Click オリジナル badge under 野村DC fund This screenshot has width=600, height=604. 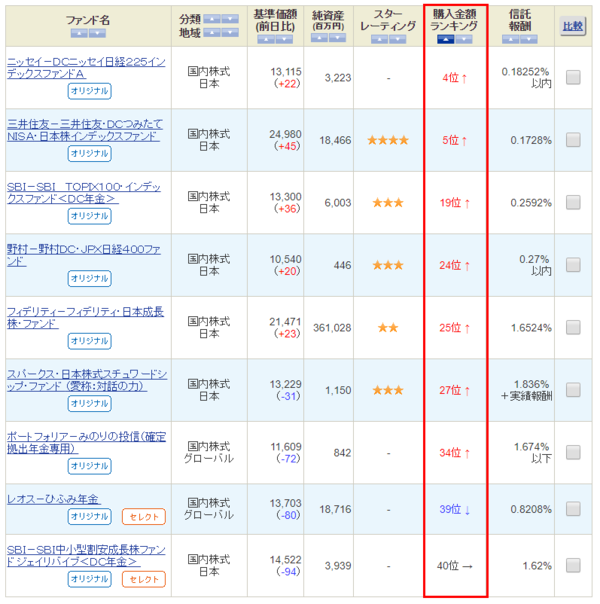[x=90, y=279]
